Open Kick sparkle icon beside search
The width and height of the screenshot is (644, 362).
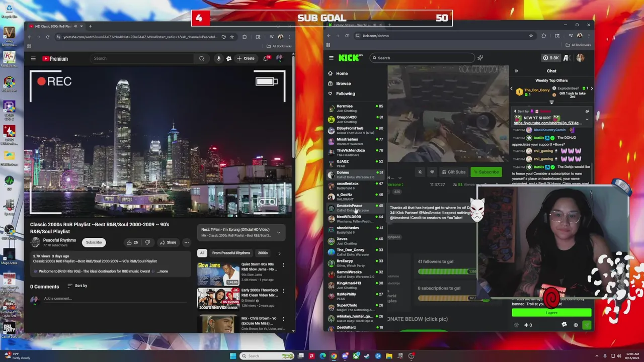tap(480, 58)
